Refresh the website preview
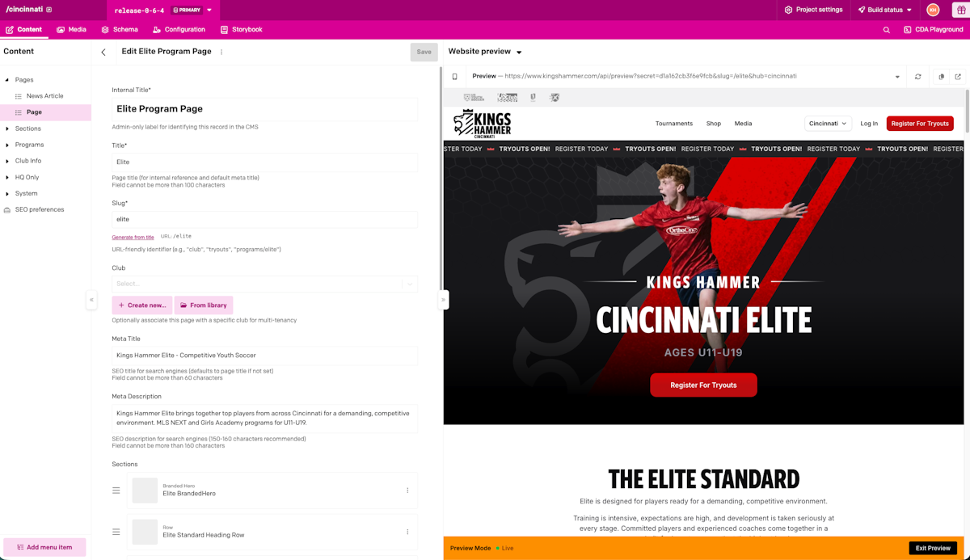The height and width of the screenshot is (560, 970). [918, 77]
